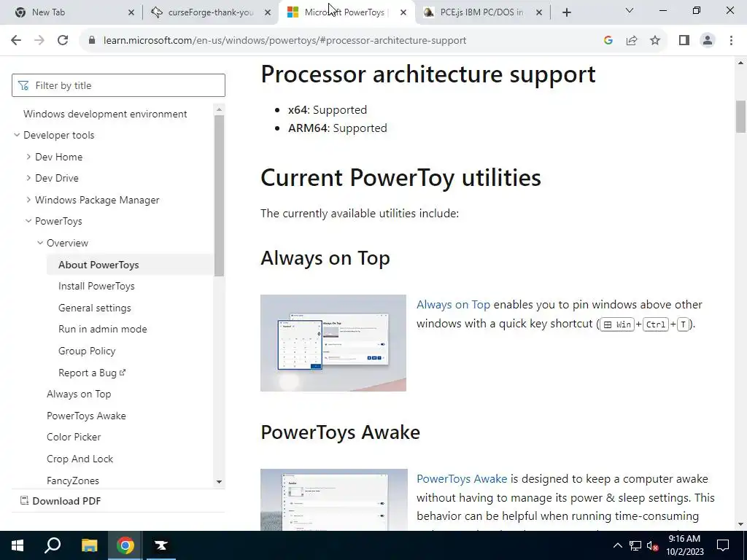Viewport: 747px width, 560px height.
Task: Follow the Always on Top article link
Action: click(x=453, y=305)
